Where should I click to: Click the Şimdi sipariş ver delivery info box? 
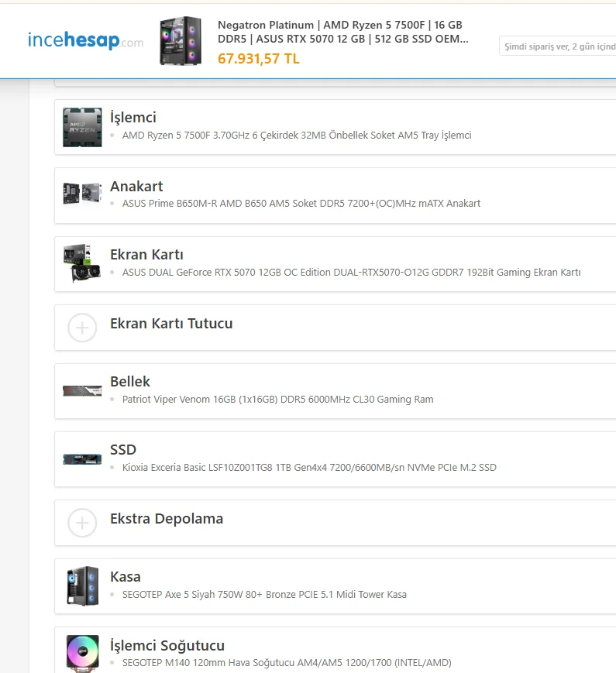558,46
